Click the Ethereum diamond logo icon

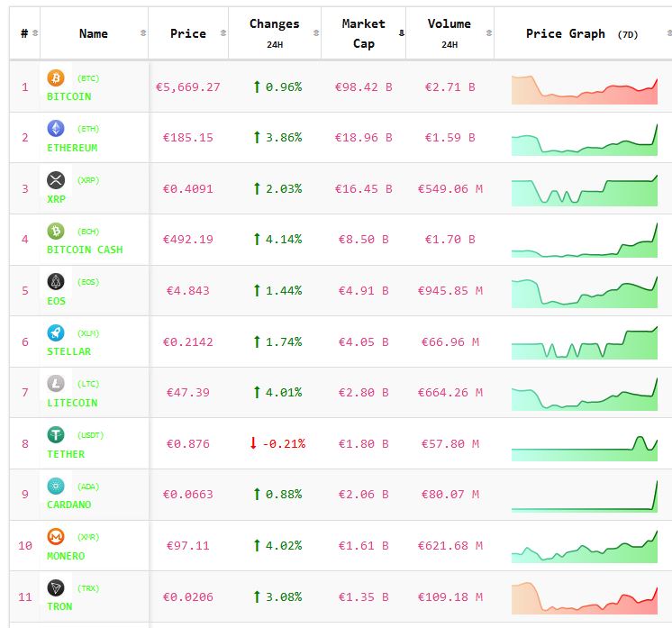click(56, 129)
